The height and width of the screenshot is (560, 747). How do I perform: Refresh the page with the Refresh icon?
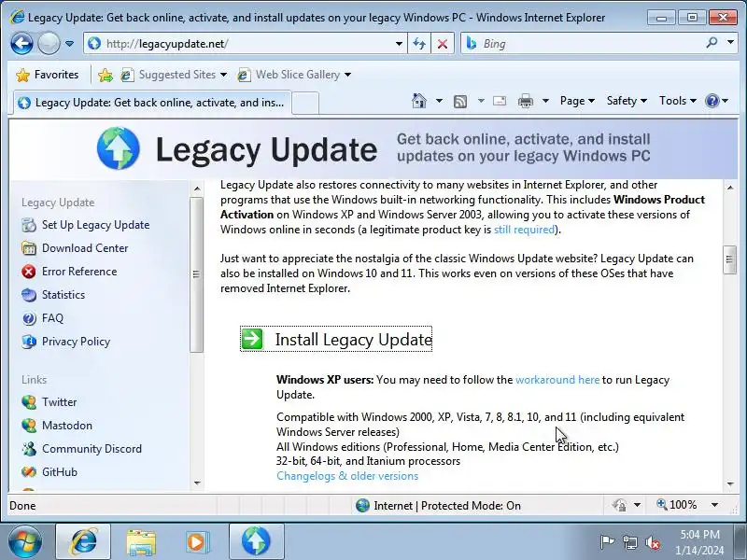tap(419, 44)
